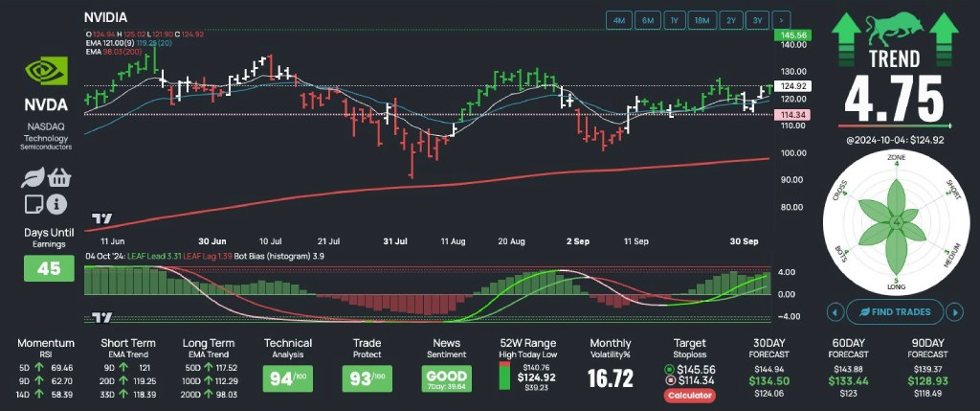The height and width of the screenshot is (411, 980).
Task: Click the leaf icon below Semiconductors
Action: coord(33,178)
